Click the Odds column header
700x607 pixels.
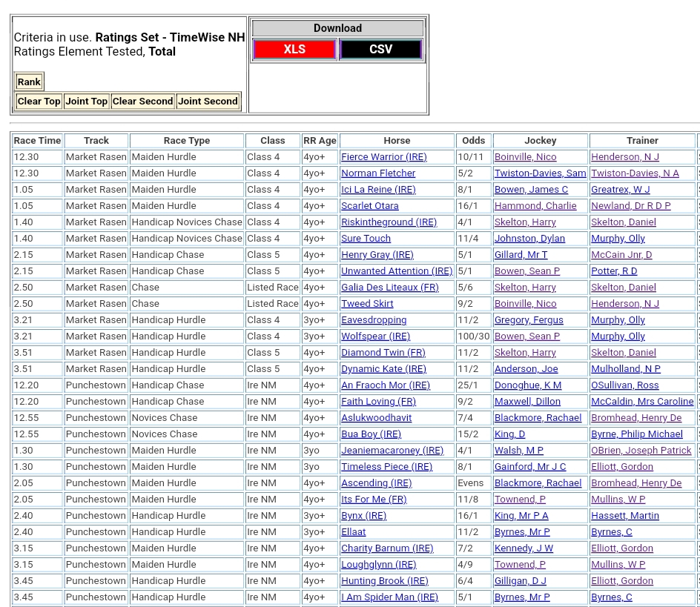(473, 141)
